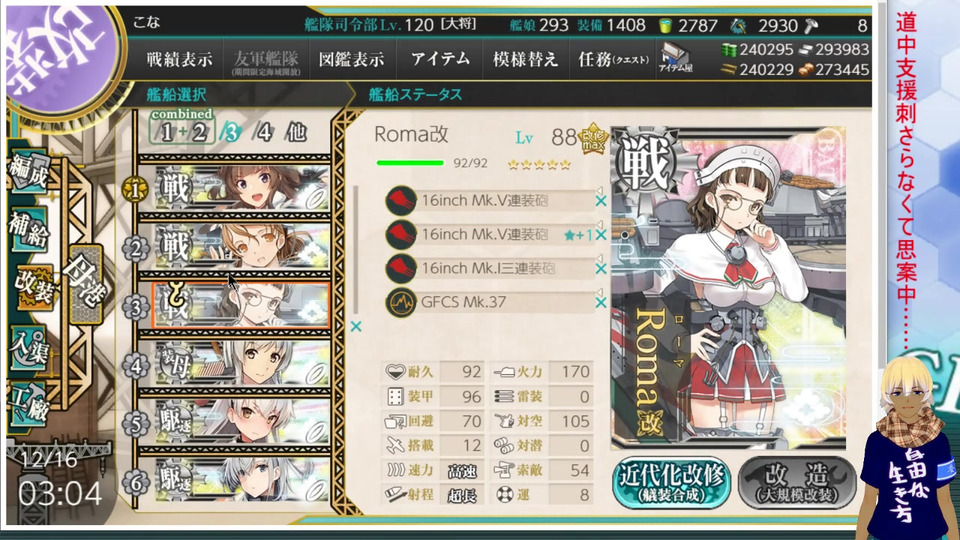The width and height of the screenshot is (960, 540).
Task: Select 16inch Mk.I三連装砲 equipment slot
Action: click(490, 268)
